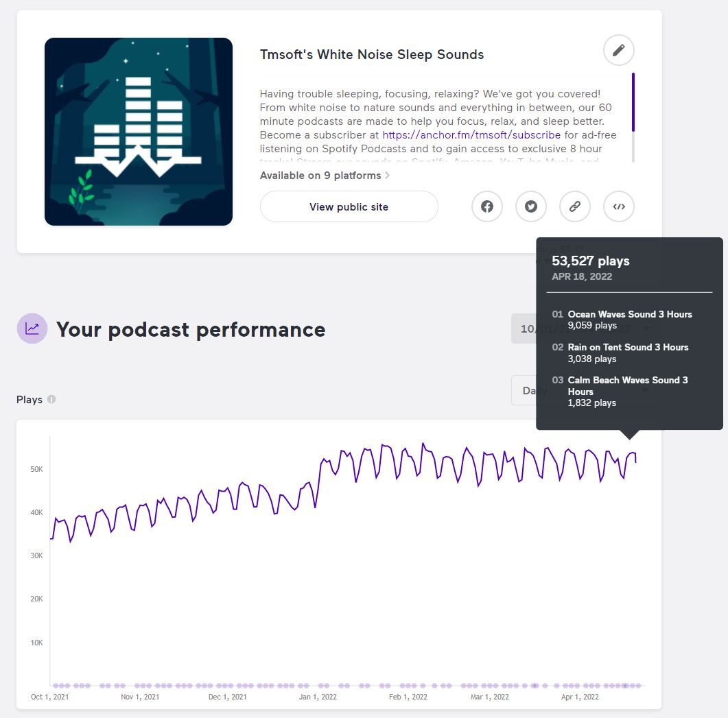
Task: Click the Mar 1, 2022 axis label
Action: (x=490, y=697)
